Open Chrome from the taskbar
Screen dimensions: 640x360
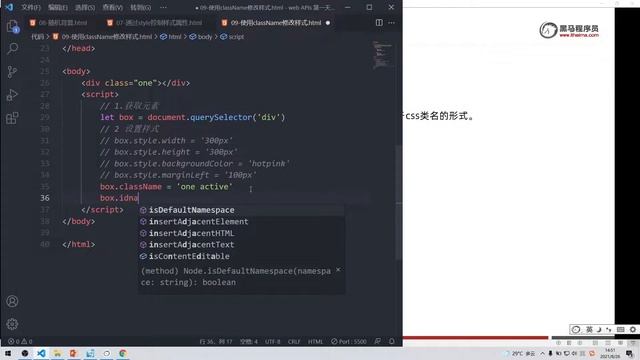tap(122, 353)
